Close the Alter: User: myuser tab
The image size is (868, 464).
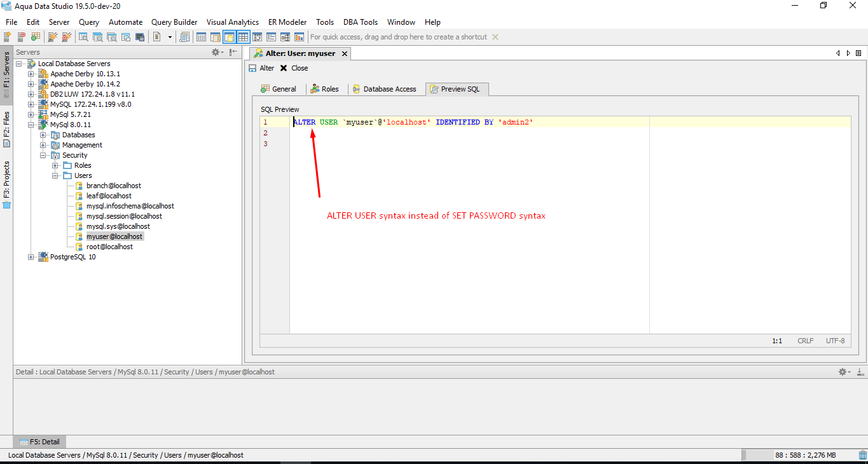point(345,53)
